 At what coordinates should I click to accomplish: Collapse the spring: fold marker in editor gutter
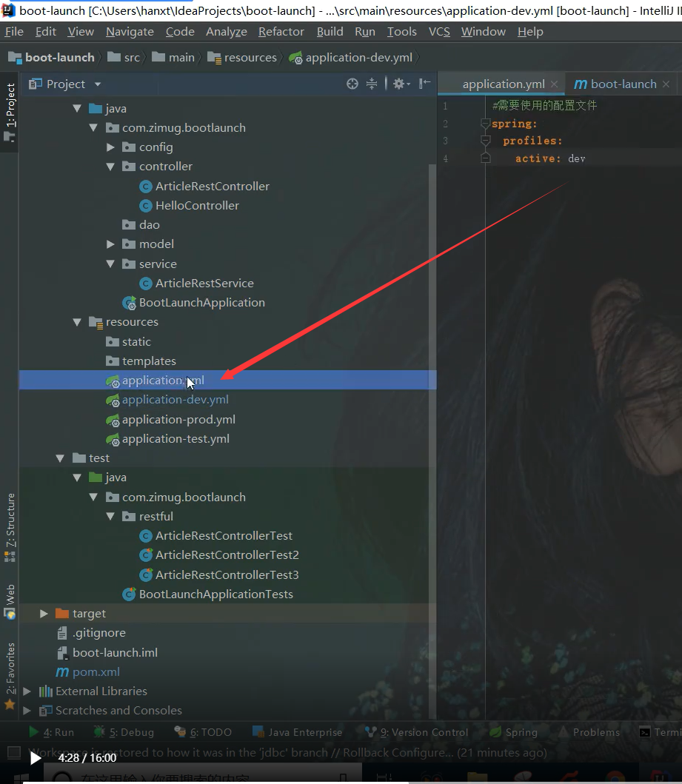click(x=485, y=124)
